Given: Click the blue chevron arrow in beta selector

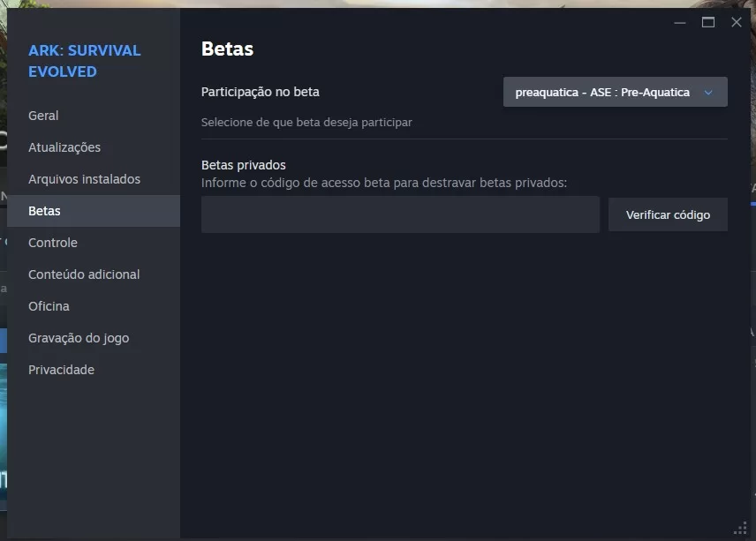Looking at the screenshot, I should pos(707,93).
